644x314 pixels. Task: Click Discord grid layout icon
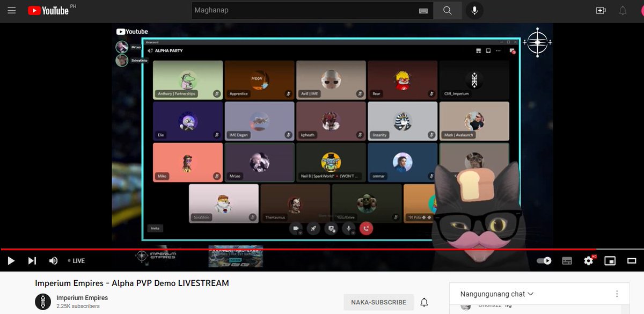point(478,51)
